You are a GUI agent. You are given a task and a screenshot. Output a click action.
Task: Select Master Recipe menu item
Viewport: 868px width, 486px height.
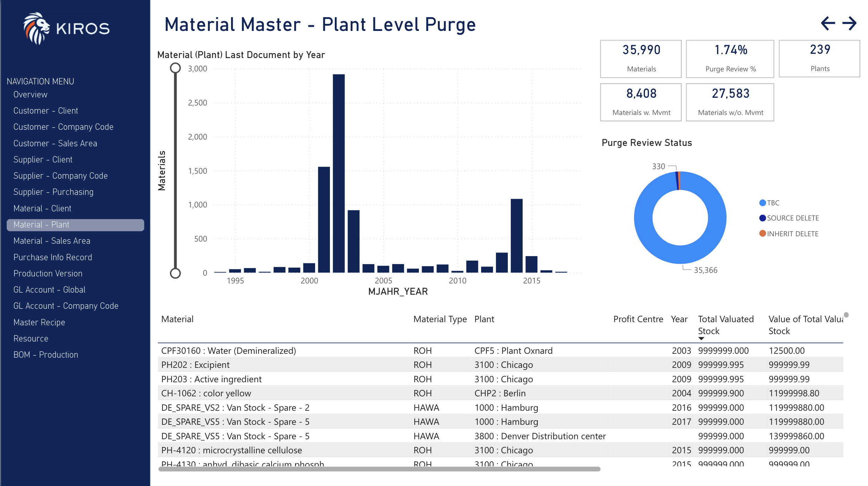(39, 322)
